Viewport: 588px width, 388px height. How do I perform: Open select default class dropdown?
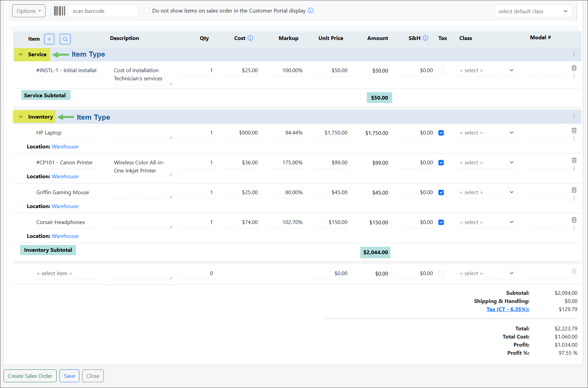(x=533, y=11)
